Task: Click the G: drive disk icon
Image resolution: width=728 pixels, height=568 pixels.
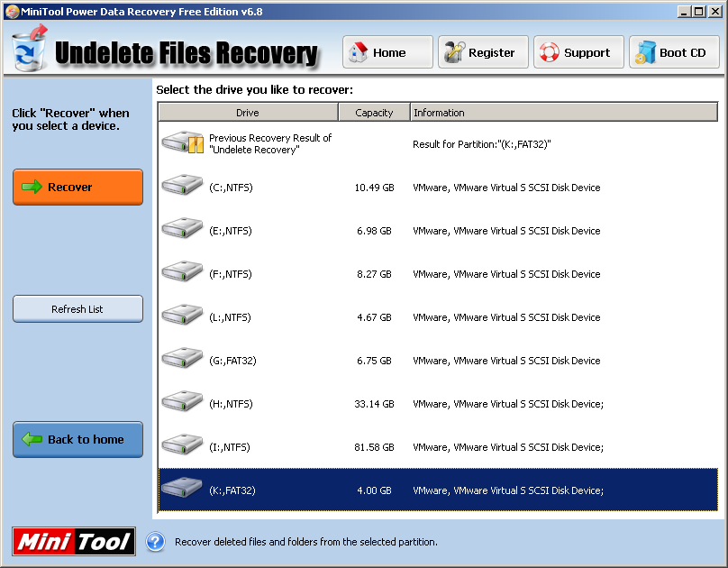Action: [x=182, y=358]
